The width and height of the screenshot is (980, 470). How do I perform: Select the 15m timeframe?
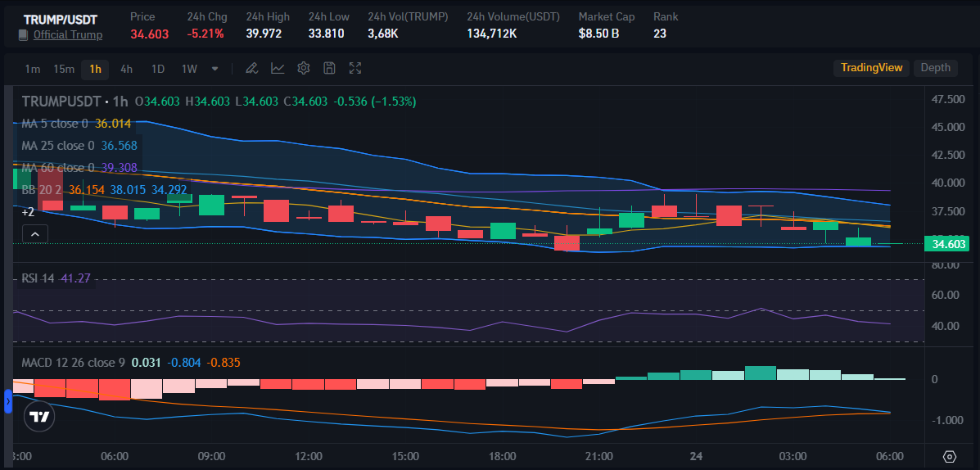click(64, 69)
